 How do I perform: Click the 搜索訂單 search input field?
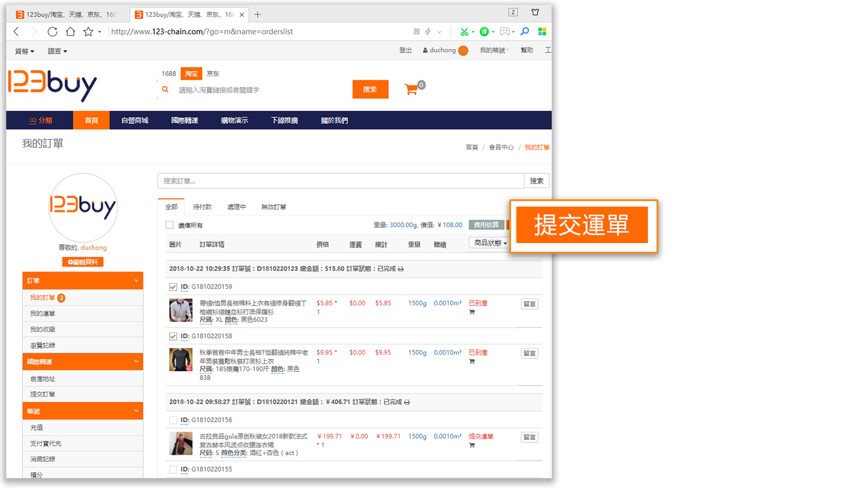point(340,181)
